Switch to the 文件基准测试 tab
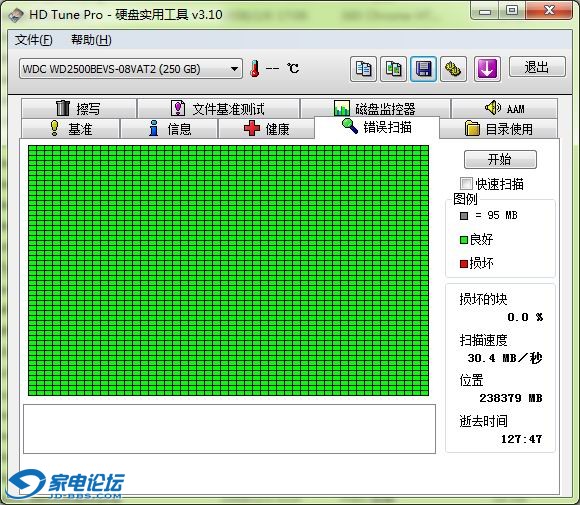Viewport: 580px width, 505px height. tap(218, 108)
